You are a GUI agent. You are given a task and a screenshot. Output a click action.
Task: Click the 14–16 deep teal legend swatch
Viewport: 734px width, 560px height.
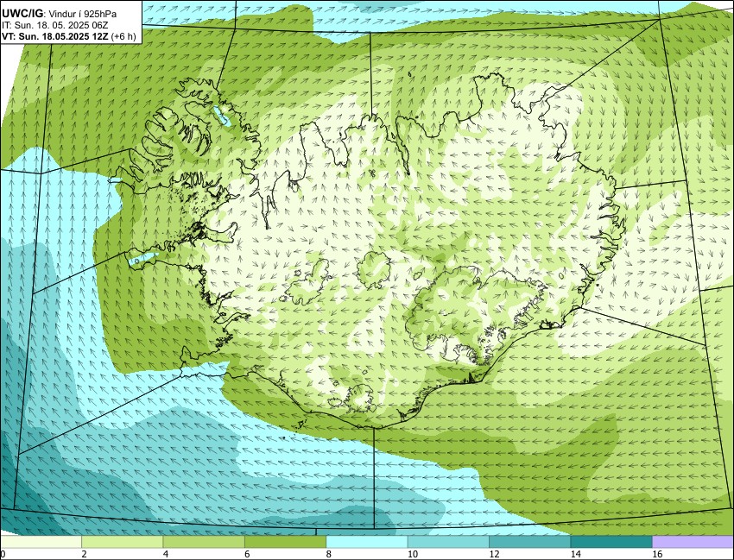point(611,542)
